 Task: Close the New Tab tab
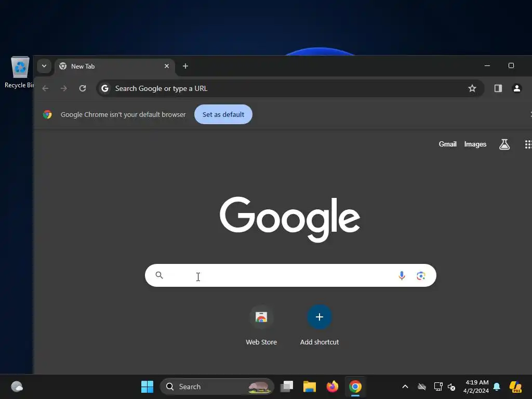167,66
